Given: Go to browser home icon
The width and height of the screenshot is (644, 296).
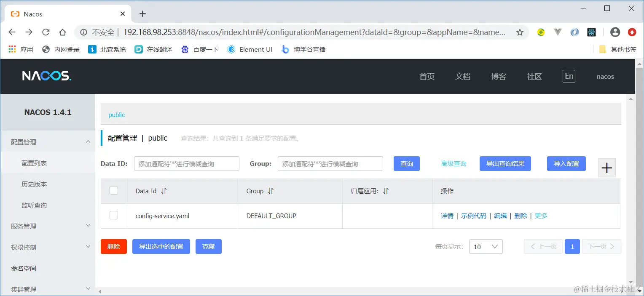Looking at the screenshot, I should click(62, 32).
